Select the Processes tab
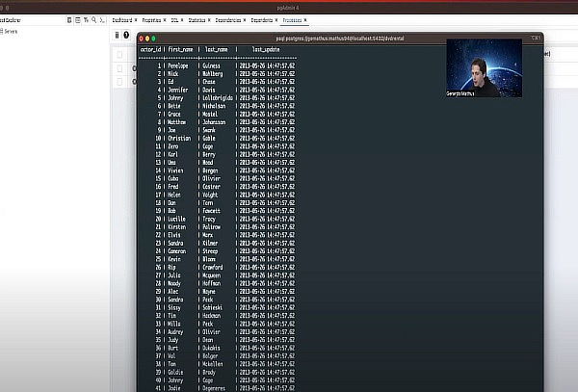Image resolution: width=578 pixels, height=392 pixels. (292, 20)
